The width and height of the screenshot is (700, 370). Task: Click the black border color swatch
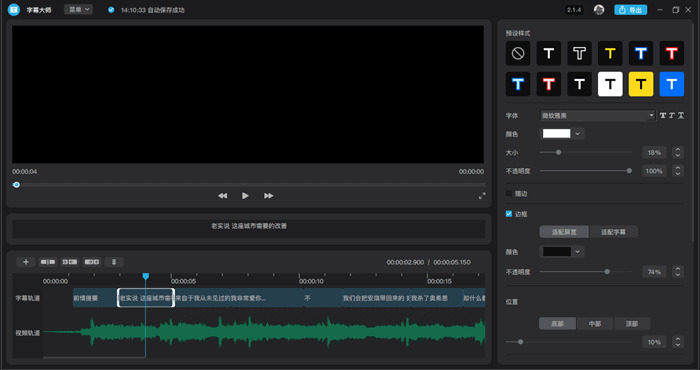(x=556, y=252)
